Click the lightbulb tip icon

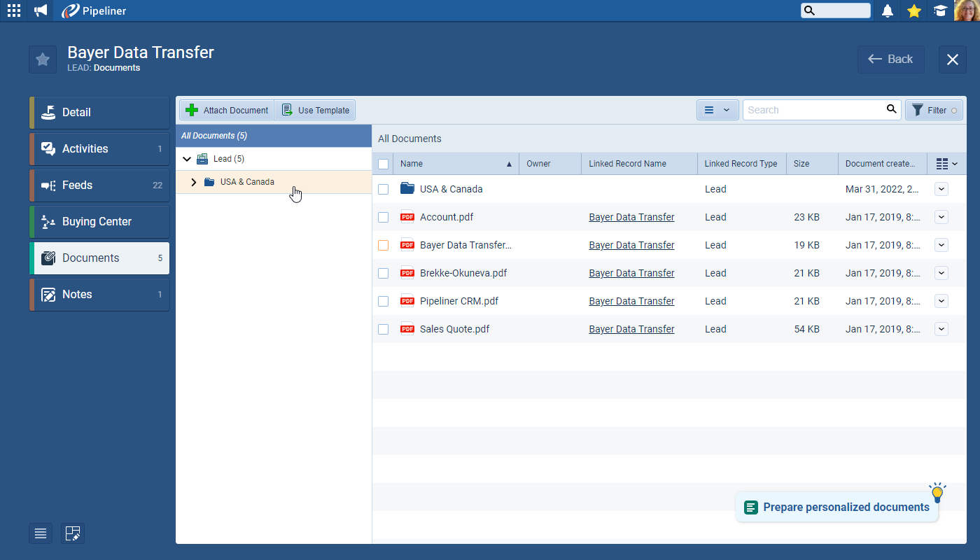(x=937, y=493)
